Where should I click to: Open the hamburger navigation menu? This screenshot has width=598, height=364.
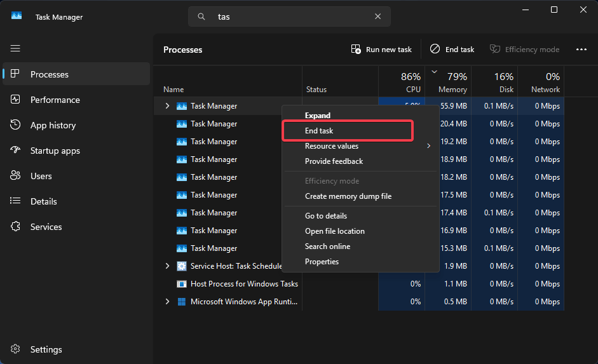click(x=15, y=48)
